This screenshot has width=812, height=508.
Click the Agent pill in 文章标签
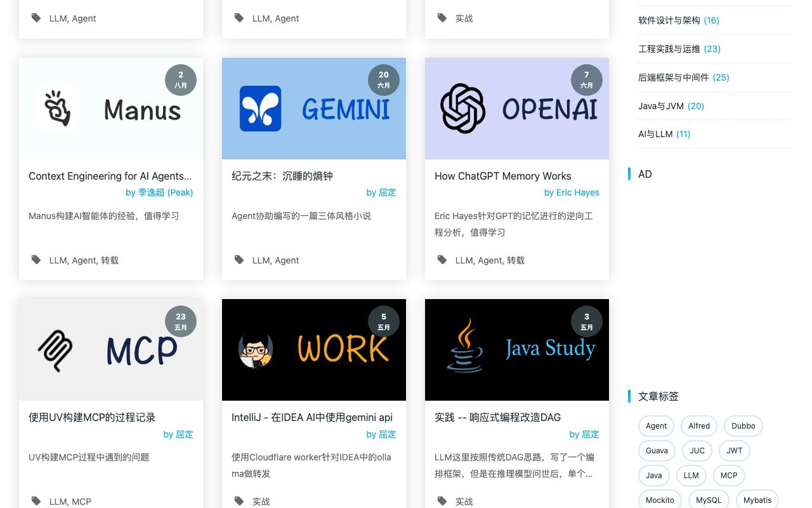pos(656,426)
